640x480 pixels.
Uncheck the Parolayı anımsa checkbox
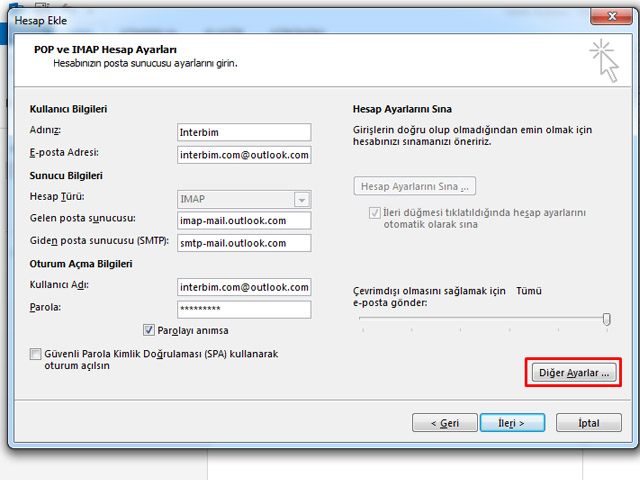[149, 330]
